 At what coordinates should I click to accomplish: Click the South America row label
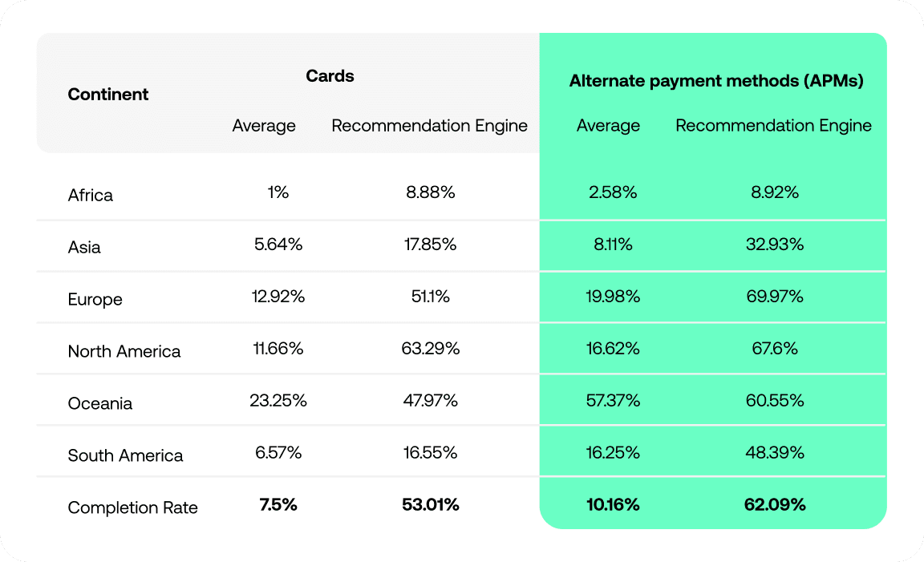click(x=125, y=456)
